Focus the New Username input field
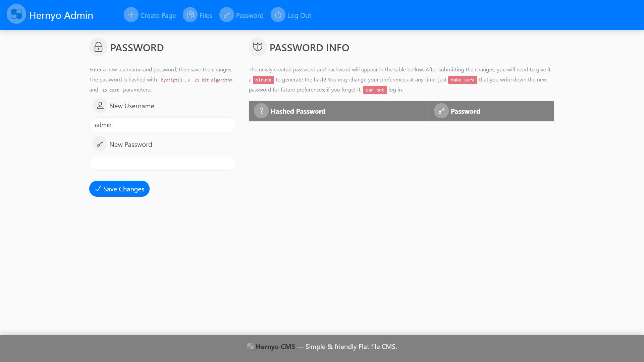The height and width of the screenshot is (362, 644). [162, 125]
